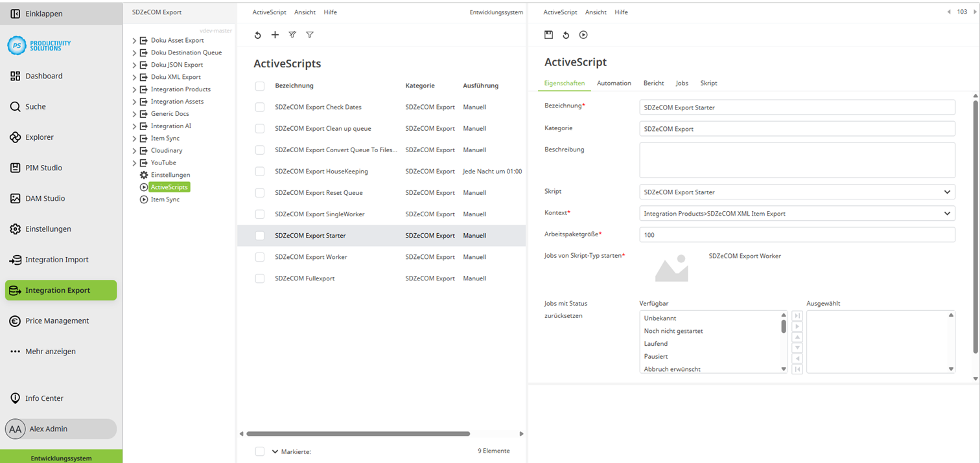Open the Ansicht menu

[x=305, y=12]
